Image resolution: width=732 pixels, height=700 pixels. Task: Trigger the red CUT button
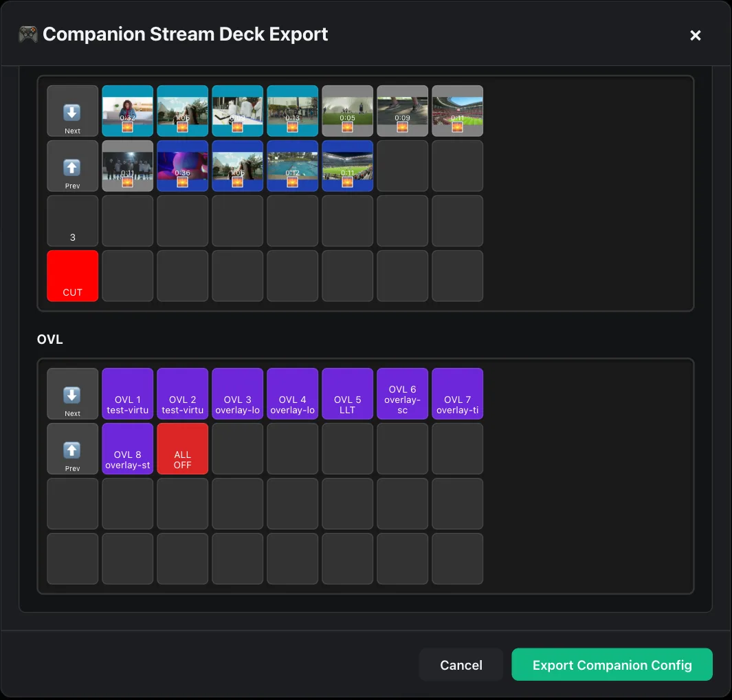tap(72, 276)
